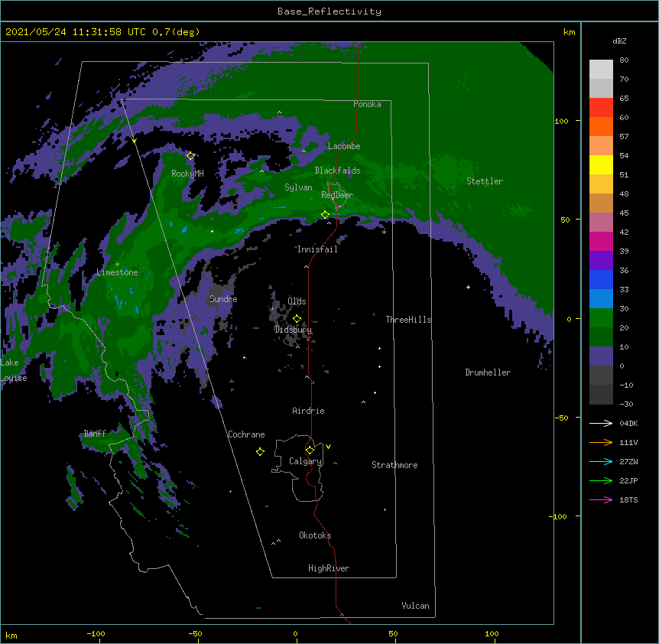
Task: Select the yellow diamond marker below Cochrane
Action: (x=260, y=451)
